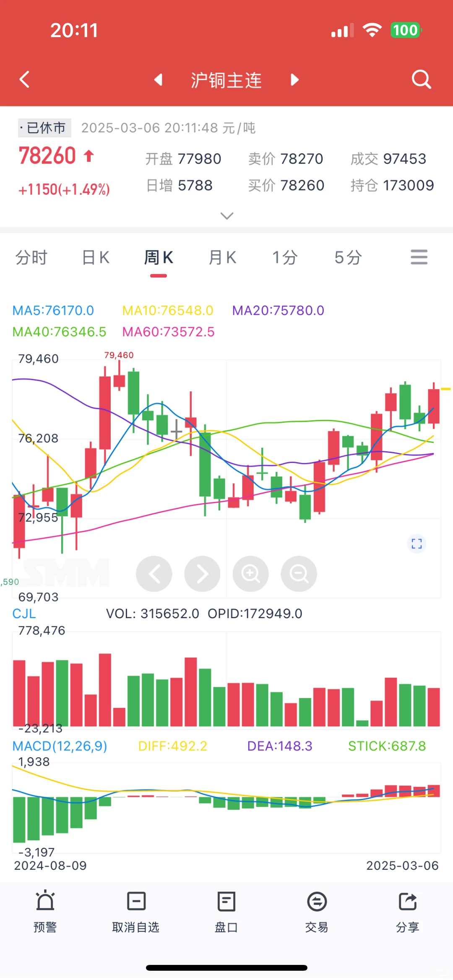Tap the yellow current-price marker at the chart's right edge
453x980 pixels.
(x=445, y=389)
